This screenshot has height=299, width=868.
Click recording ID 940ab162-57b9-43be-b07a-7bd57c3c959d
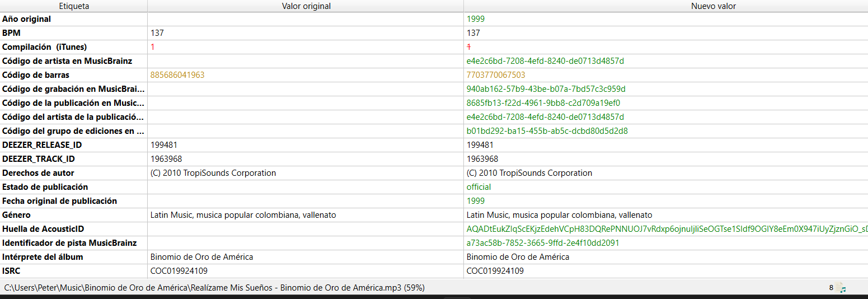click(x=546, y=89)
